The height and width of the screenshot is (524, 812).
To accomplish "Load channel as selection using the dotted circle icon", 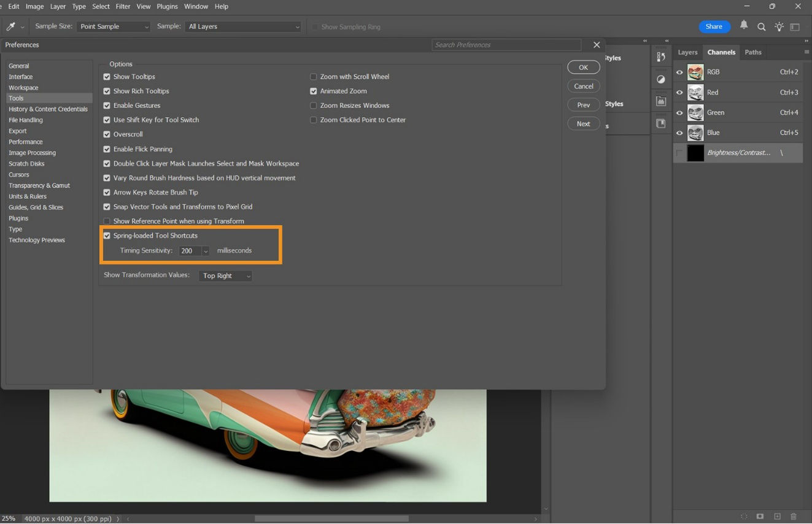I will tap(744, 516).
